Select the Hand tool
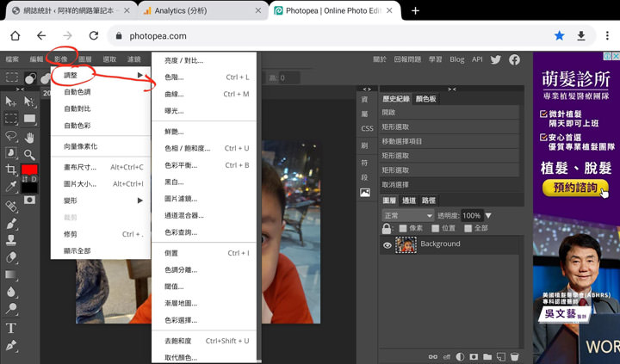The width and height of the screenshot is (620, 364). pyautogui.click(x=29, y=138)
